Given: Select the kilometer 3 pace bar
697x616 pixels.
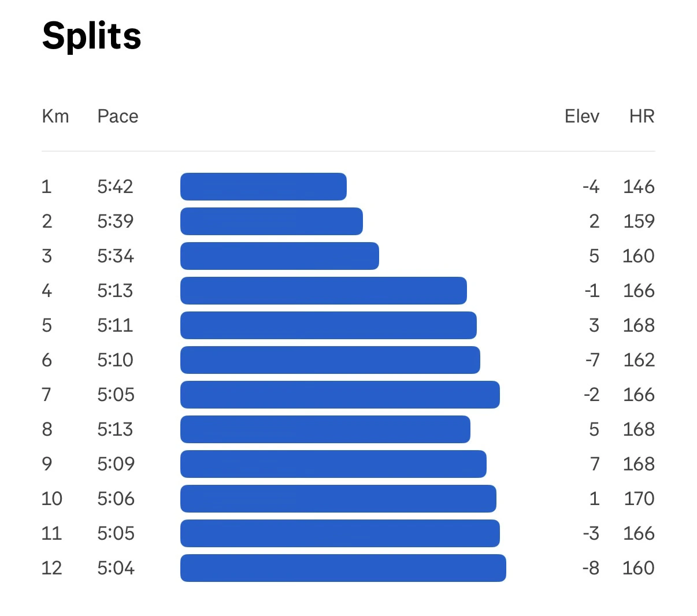Looking at the screenshot, I should coord(279,256).
